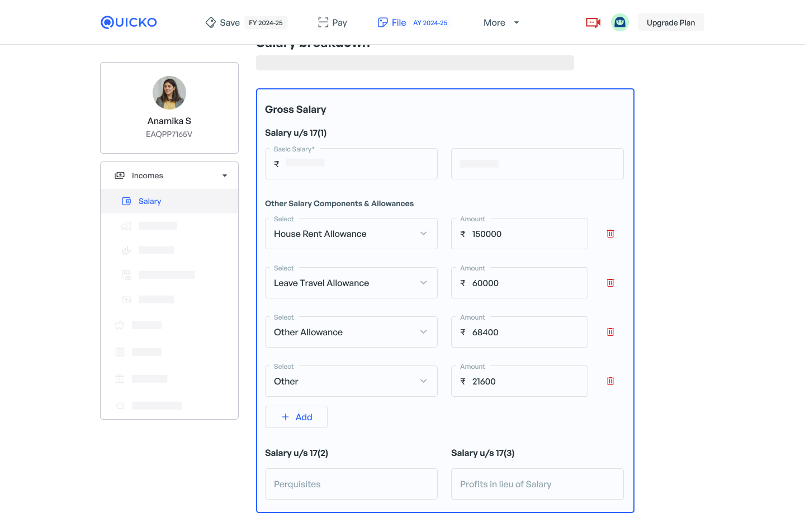Open the chatbot assistant icon
Viewport: 805px width, 532px height.
[619, 22]
